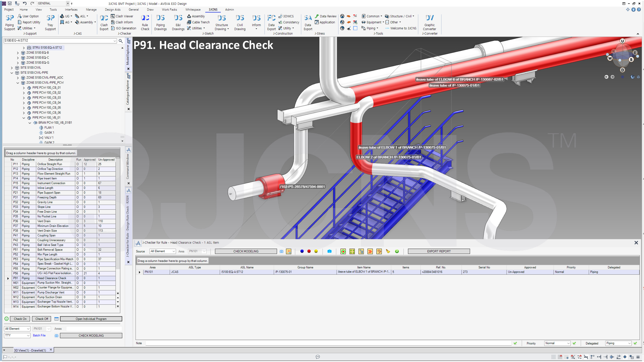
Task: Click the smiley status icon beside Check On
Action: click(6, 319)
